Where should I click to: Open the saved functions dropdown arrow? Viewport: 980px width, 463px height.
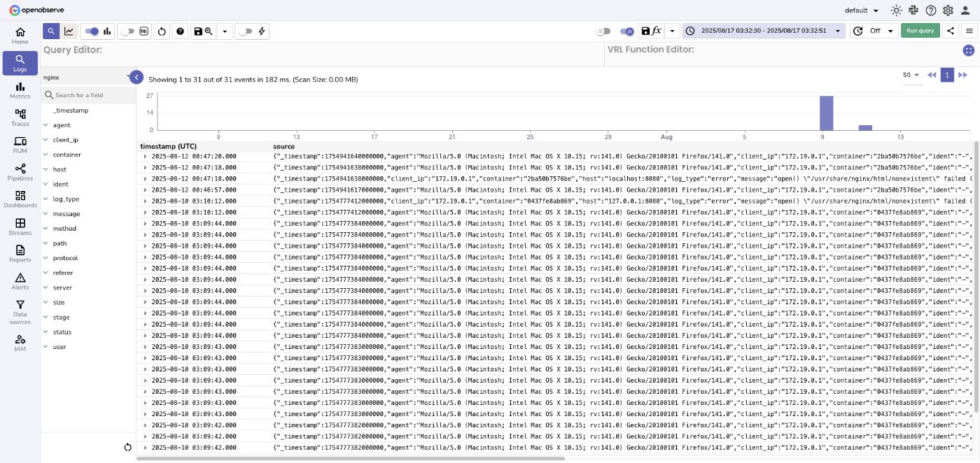click(672, 31)
